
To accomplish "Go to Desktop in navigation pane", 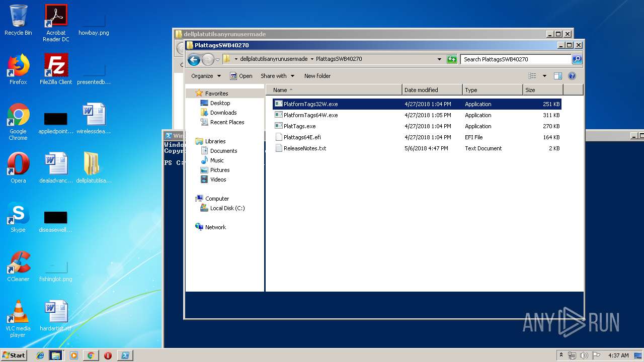I will [x=220, y=103].
